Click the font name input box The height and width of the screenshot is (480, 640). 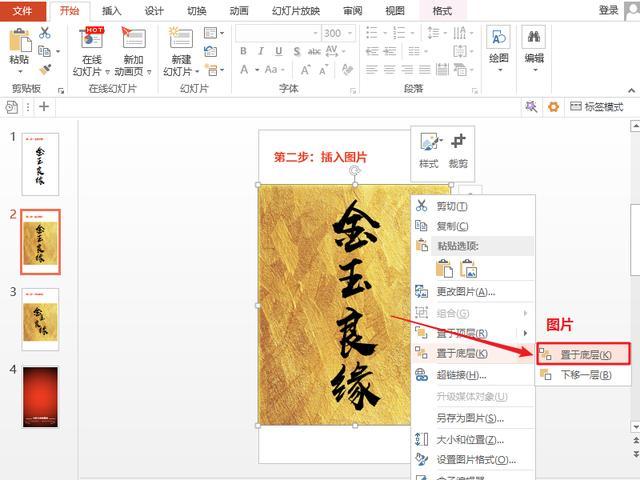[x=278, y=33]
